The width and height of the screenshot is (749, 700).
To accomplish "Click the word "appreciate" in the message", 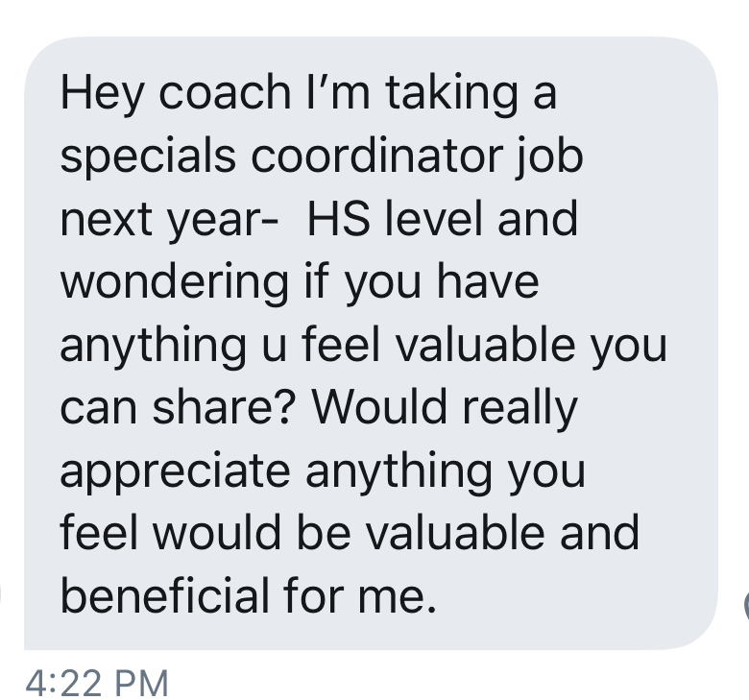I will click(176, 472).
